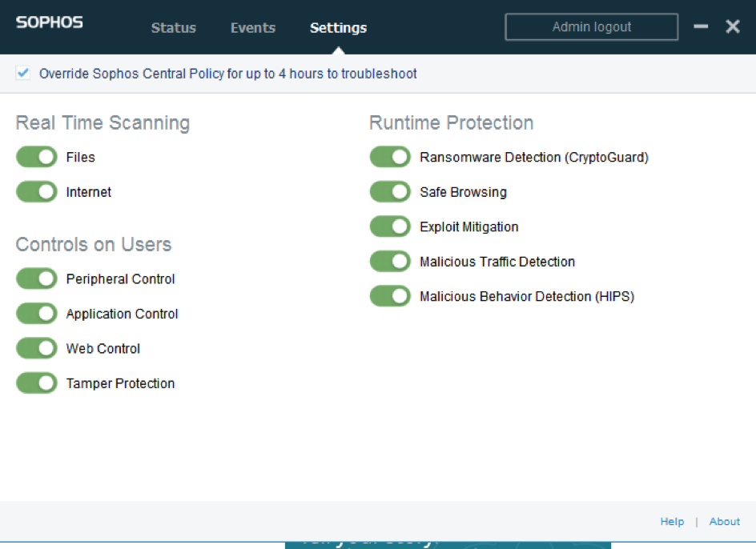Uncheck Override Sophos Central Policy checkbox

(x=23, y=74)
